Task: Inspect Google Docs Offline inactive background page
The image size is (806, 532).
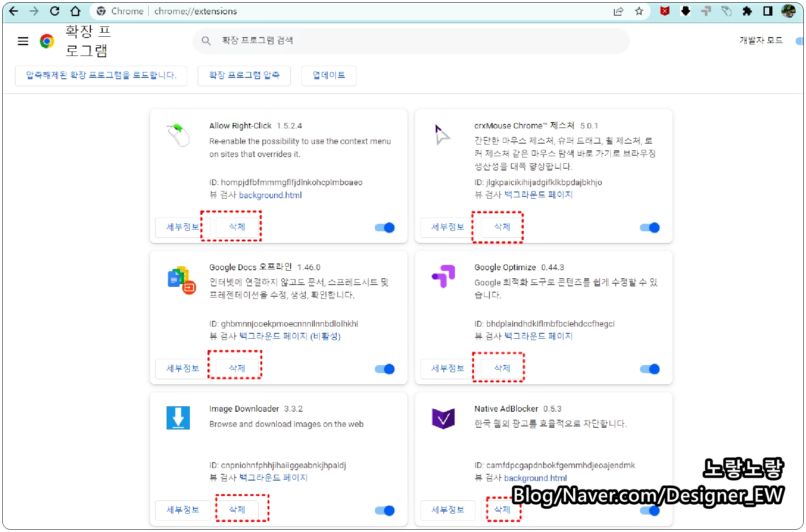Action: (290, 336)
